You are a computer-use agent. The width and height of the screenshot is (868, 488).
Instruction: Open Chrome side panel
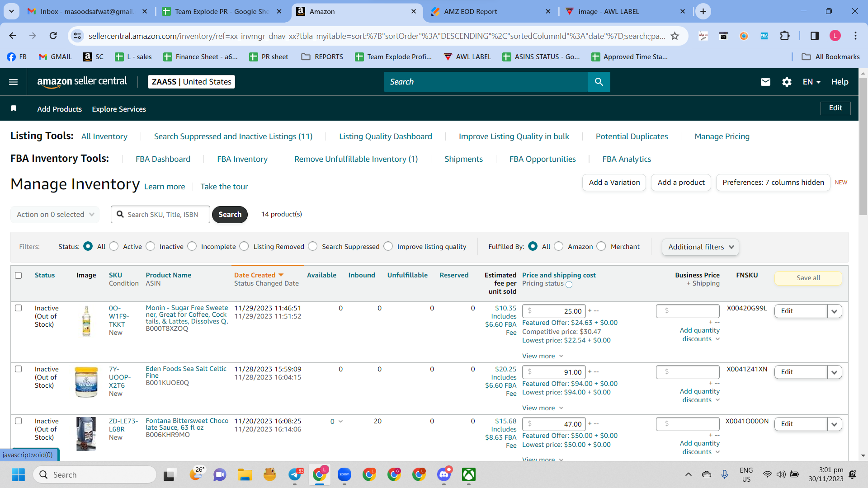pyautogui.click(x=815, y=36)
